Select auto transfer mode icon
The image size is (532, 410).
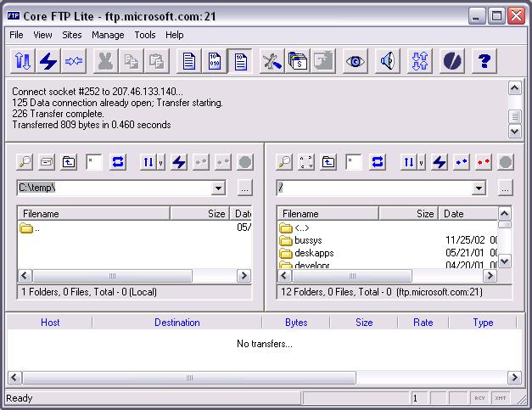pos(240,61)
